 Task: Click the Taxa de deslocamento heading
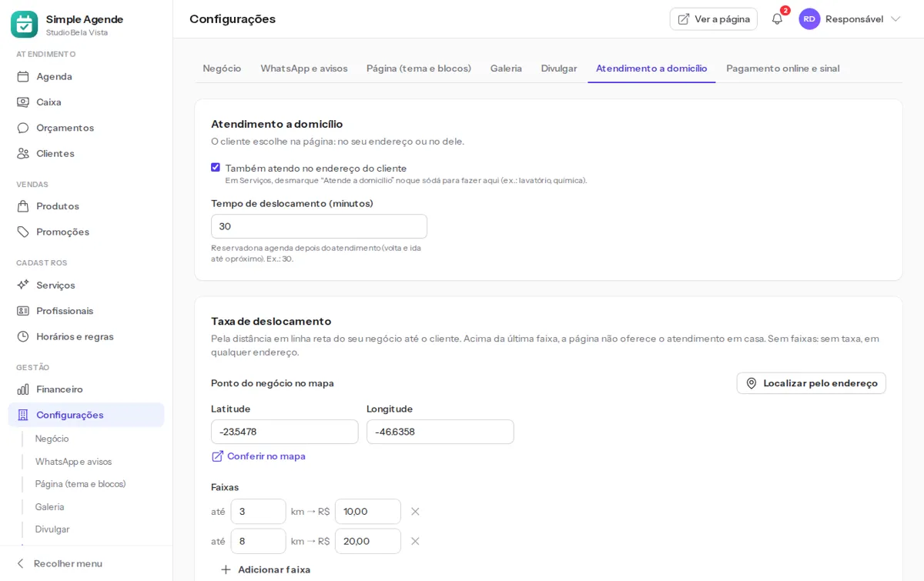tap(271, 321)
